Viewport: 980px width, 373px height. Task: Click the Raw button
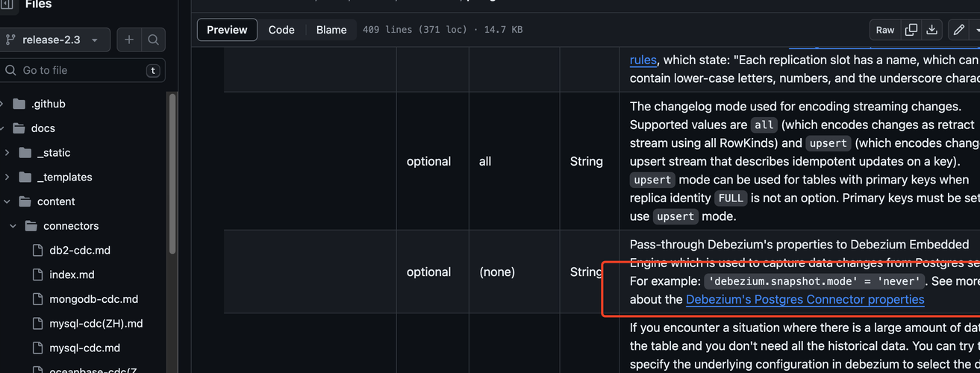point(885,30)
